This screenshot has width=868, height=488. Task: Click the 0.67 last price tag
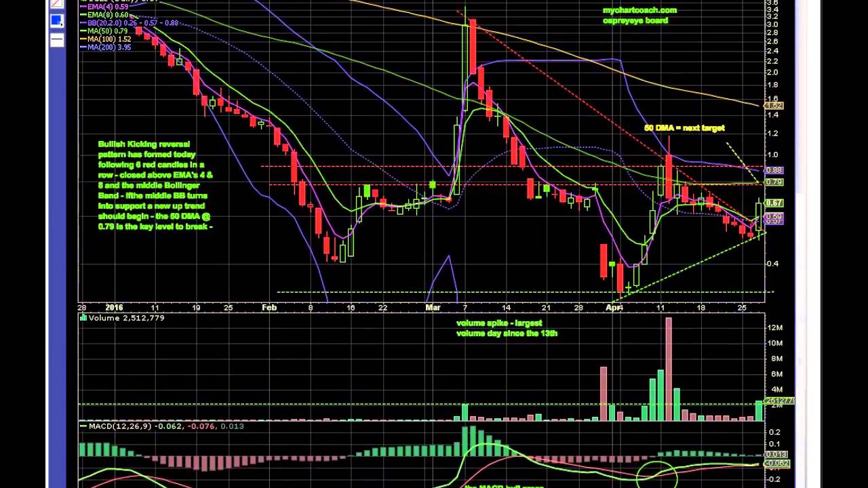(x=774, y=203)
